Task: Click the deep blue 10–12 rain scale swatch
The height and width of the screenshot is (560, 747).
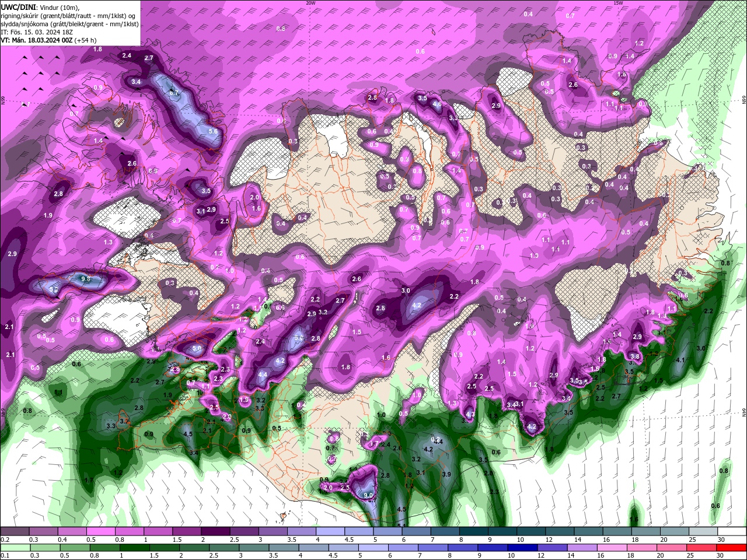Action: [521, 548]
